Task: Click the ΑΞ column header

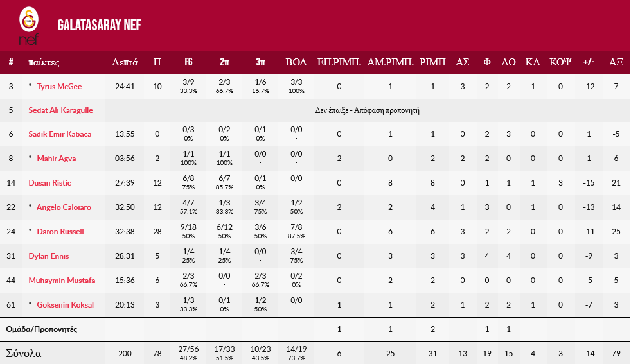Action: click(616, 63)
